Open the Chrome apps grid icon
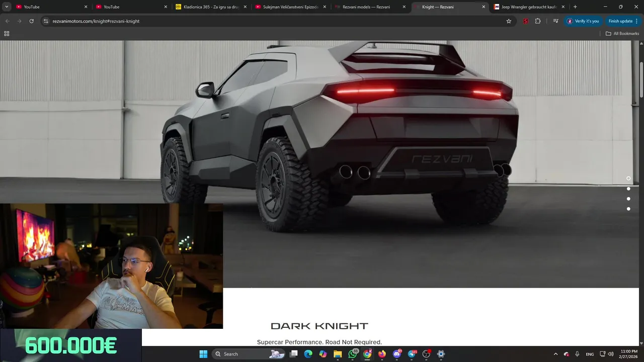The width and height of the screenshot is (644, 362). 7,34
